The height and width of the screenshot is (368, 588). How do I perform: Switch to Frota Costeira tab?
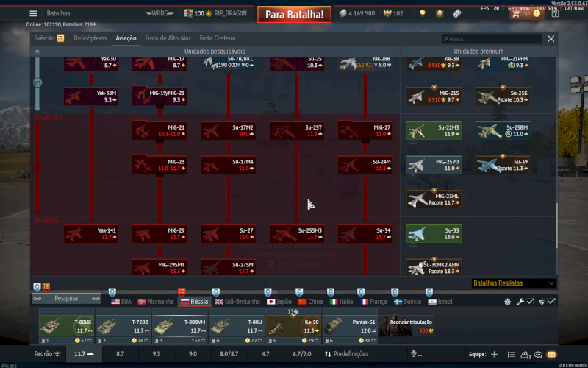tap(218, 38)
